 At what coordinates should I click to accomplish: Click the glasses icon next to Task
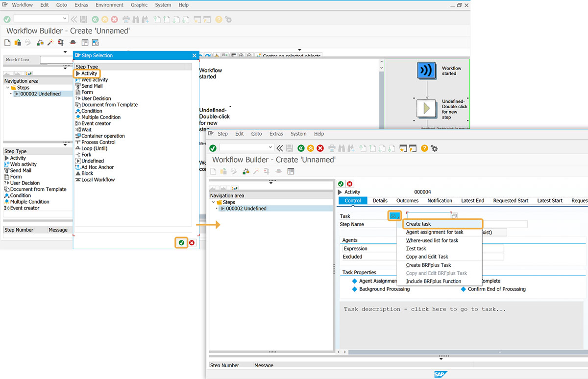pyautogui.click(x=394, y=215)
